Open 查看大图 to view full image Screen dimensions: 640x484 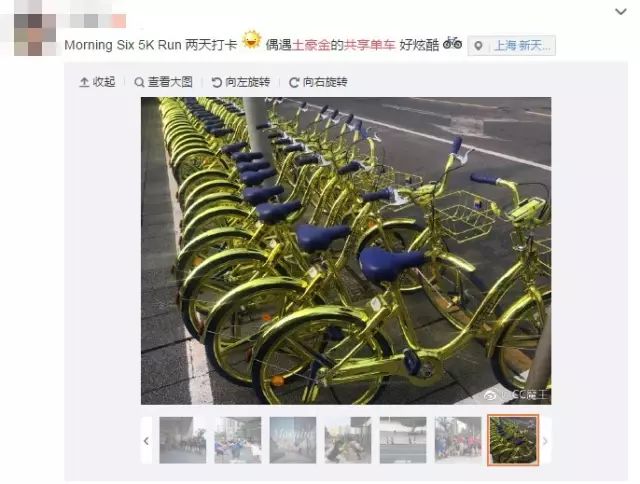(163, 82)
